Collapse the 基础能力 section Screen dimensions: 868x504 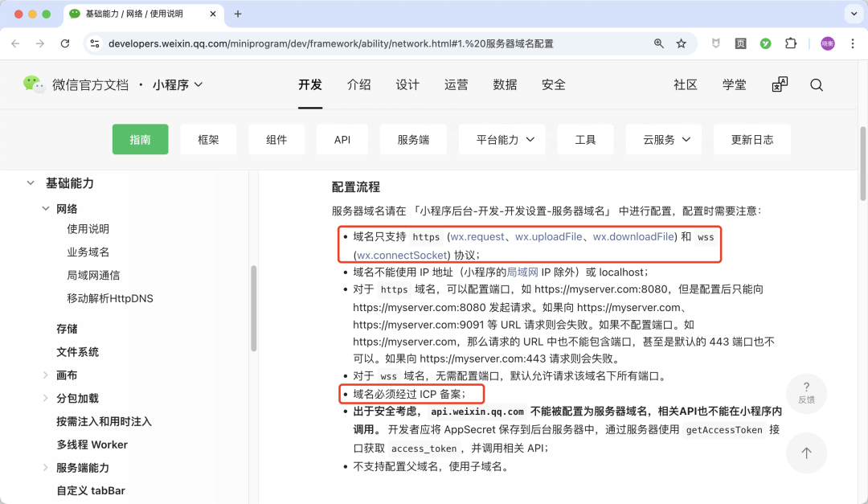31,182
